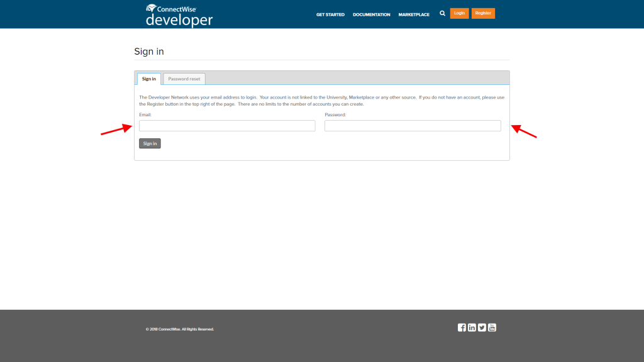This screenshot has height=362, width=644.
Task: Switch to the Password reset tab
Action: coord(184,79)
